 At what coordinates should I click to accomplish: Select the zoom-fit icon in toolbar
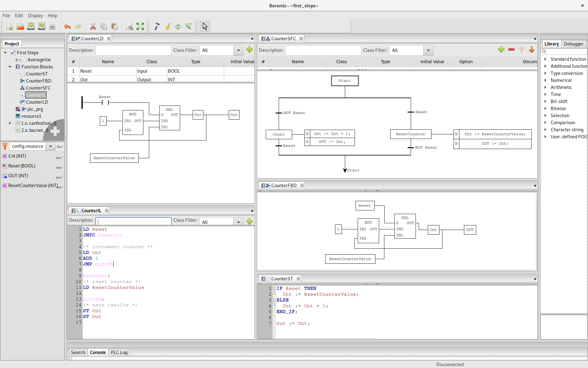(141, 26)
